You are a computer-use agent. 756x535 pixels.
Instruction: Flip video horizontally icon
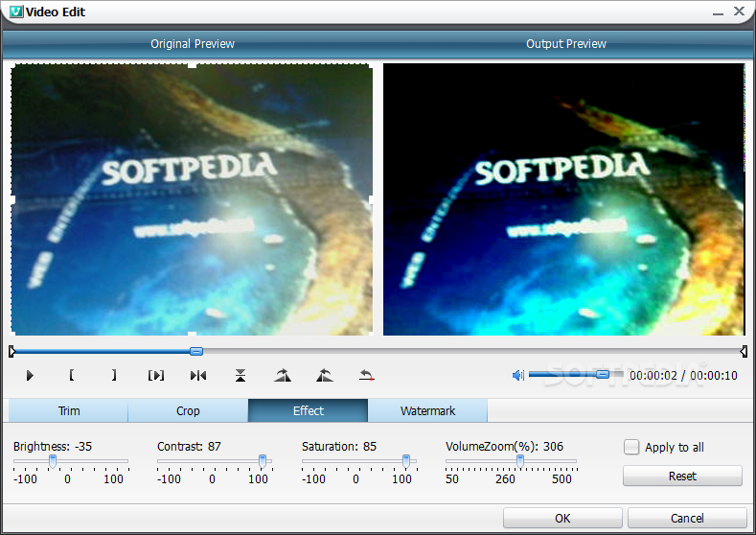coord(198,375)
